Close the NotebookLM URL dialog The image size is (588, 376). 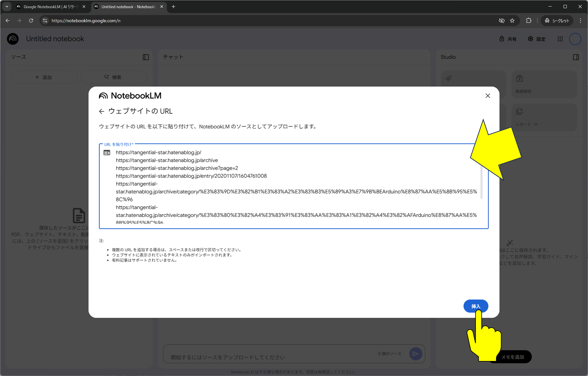coord(488,96)
